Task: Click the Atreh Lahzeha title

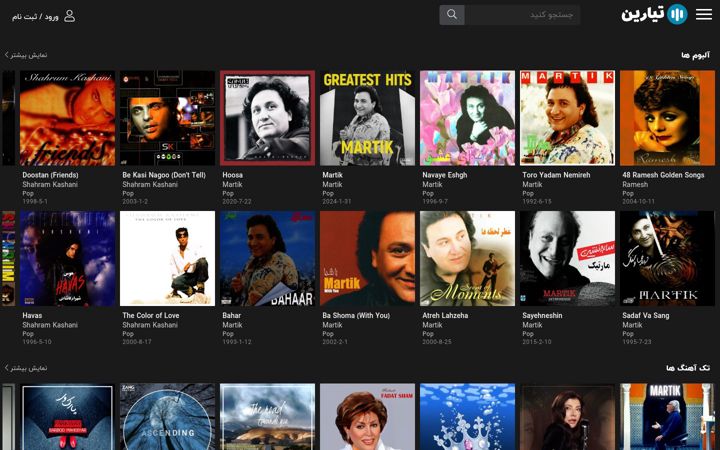Action: [x=445, y=315]
